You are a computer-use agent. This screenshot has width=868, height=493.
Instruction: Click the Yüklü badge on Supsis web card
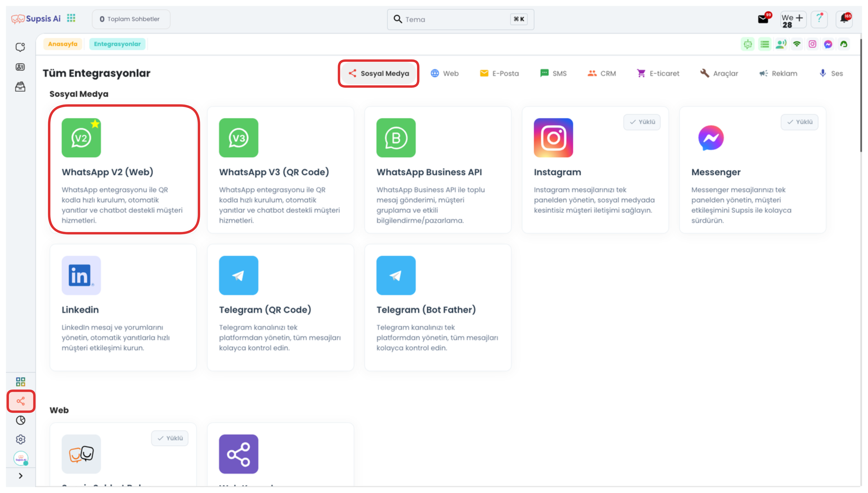point(170,438)
